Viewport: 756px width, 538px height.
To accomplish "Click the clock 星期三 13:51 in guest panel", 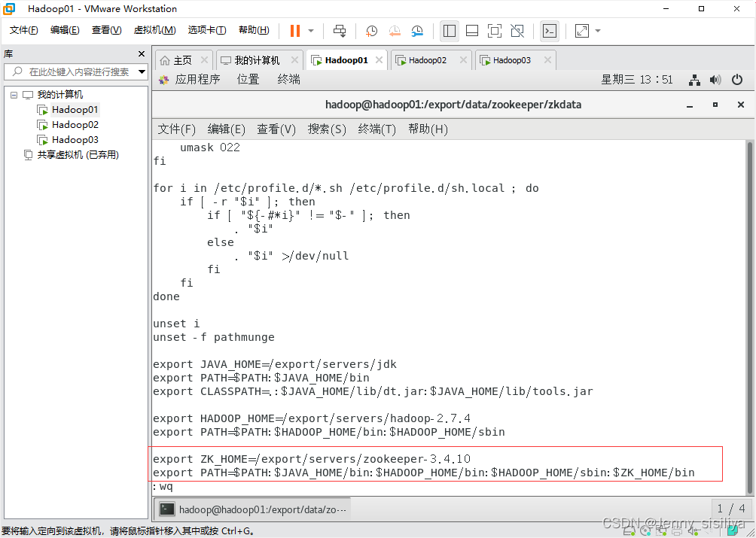I will pyautogui.click(x=636, y=80).
